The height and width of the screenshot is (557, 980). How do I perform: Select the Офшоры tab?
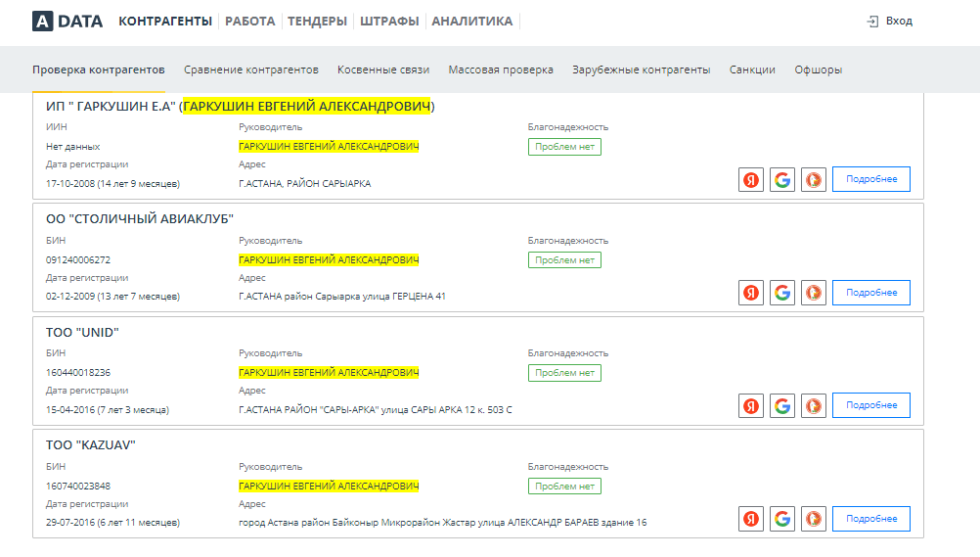818,70
